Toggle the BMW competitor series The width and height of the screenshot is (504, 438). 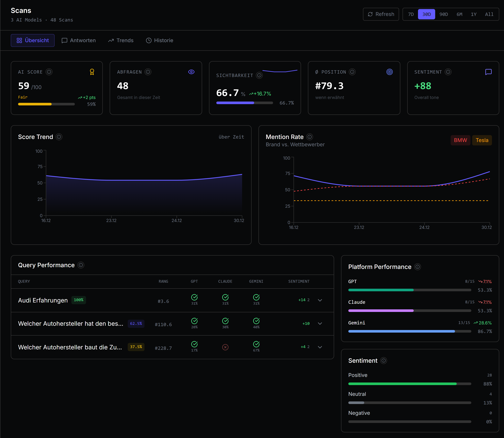(x=460, y=140)
